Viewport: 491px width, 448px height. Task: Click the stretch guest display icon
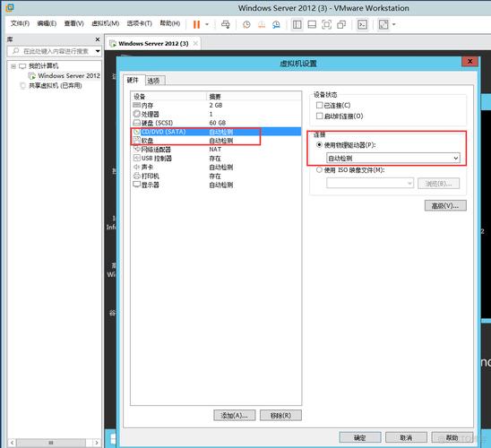coord(383,24)
